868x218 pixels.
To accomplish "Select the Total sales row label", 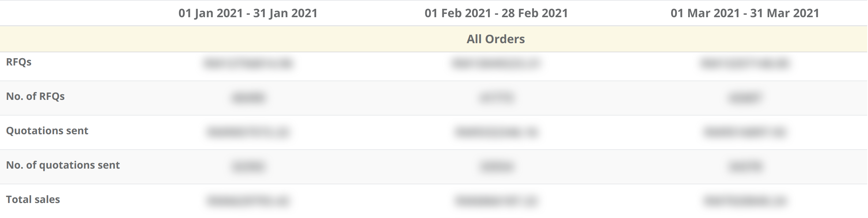I will pos(33,199).
